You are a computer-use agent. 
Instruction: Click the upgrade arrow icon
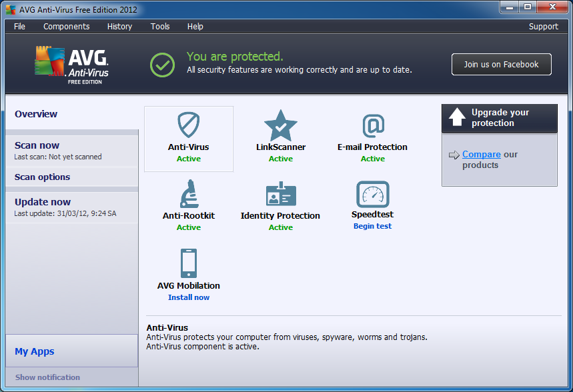pos(457,117)
